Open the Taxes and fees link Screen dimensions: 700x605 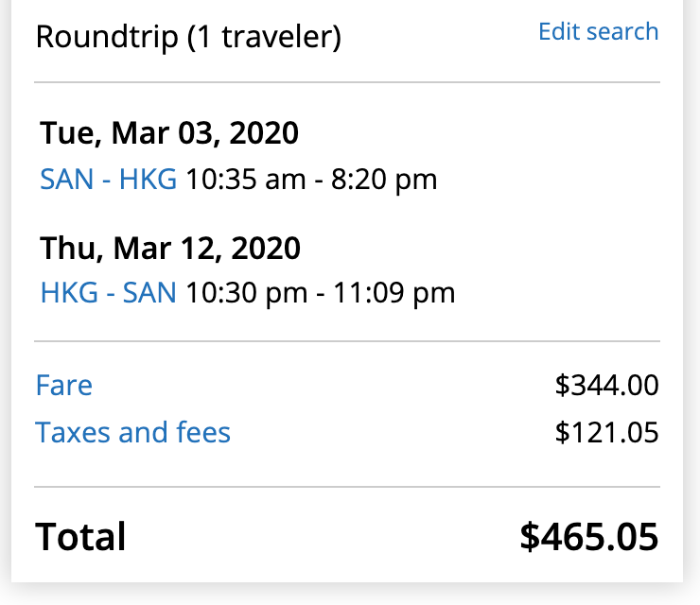(132, 433)
